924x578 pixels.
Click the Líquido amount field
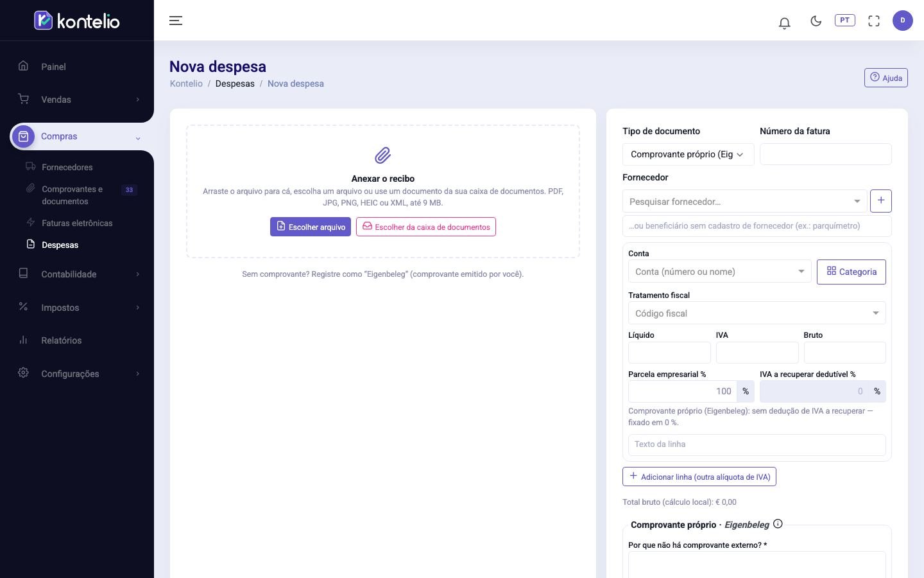[x=669, y=353]
